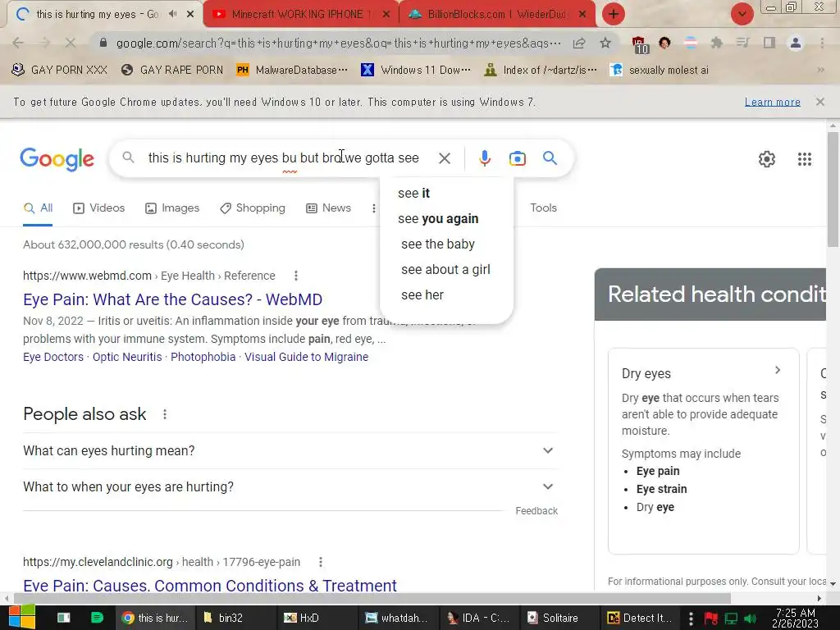840x630 pixels.
Task: Switch to the Images results tab
Action: coord(172,208)
